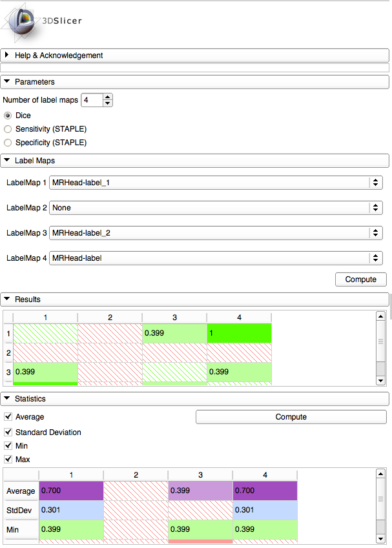The height and width of the screenshot is (548, 392).
Task: Select the Average row header
Action: pyautogui.click(x=21, y=491)
